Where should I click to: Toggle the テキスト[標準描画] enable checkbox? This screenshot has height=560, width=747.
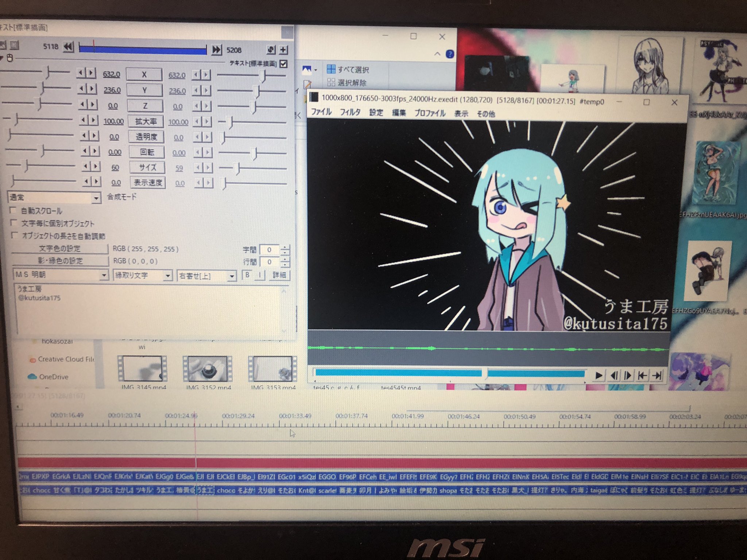click(x=283, y=64)
